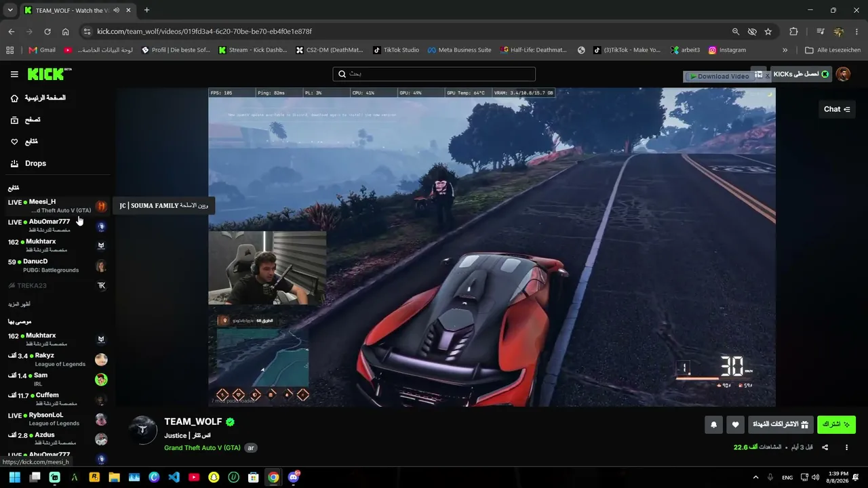Toggle follow with the heart button

735,425
